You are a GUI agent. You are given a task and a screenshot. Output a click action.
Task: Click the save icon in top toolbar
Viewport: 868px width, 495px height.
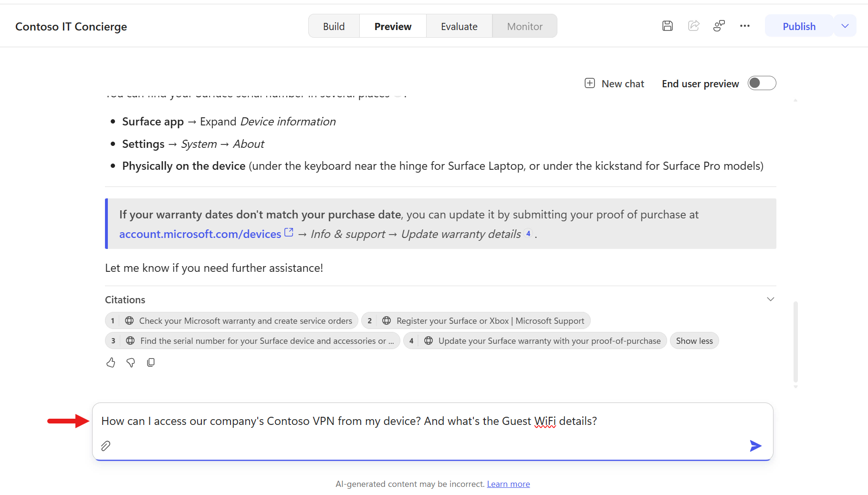click(668, 26)
